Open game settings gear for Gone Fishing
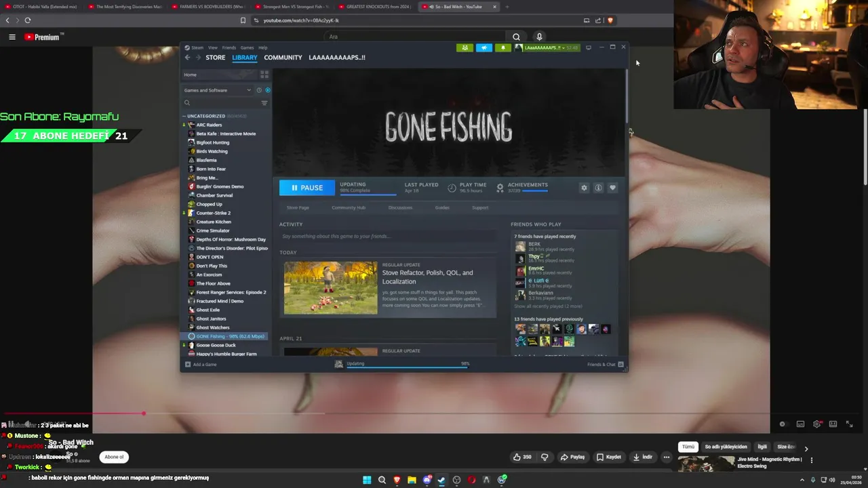The height and width of the screenshot is (488, 868). [x=584, y=188]
